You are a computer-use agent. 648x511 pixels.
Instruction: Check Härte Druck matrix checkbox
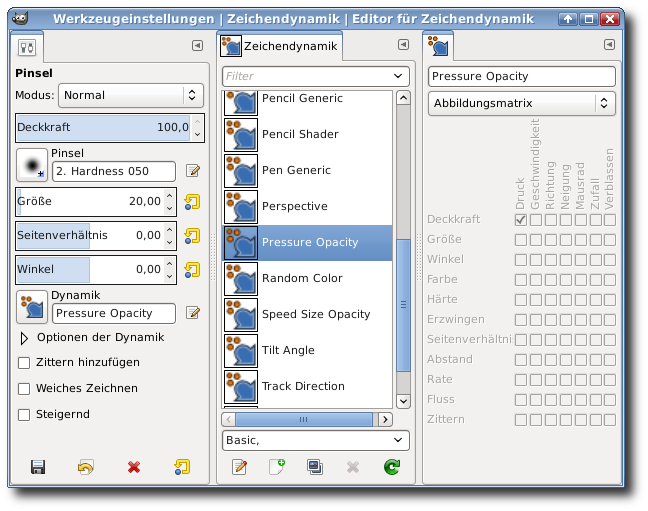[521, 299]
